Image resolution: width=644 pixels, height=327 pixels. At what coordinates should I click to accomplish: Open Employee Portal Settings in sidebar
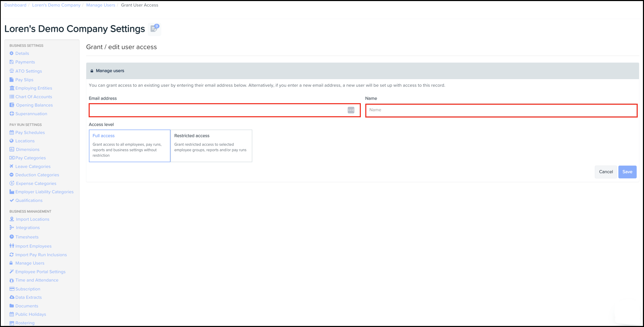pyautogui.click(x=41, y=272)
